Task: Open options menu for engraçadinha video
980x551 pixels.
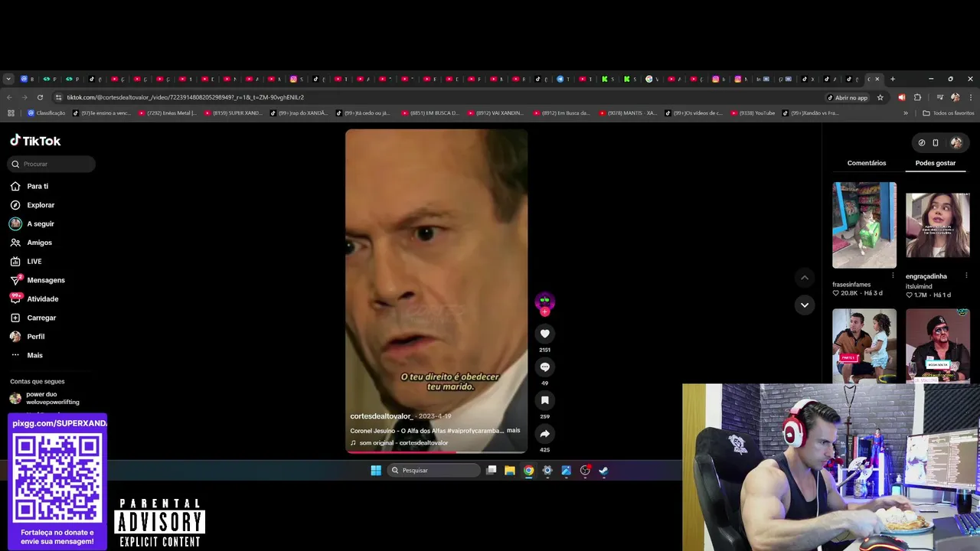Action: tap(966, 275)
